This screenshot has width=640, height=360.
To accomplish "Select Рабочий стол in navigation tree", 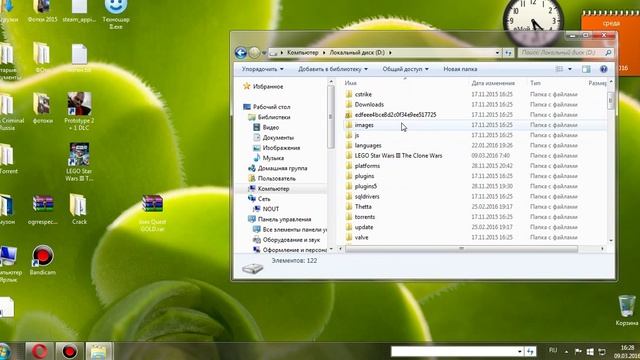I will [x=271, y=107].
